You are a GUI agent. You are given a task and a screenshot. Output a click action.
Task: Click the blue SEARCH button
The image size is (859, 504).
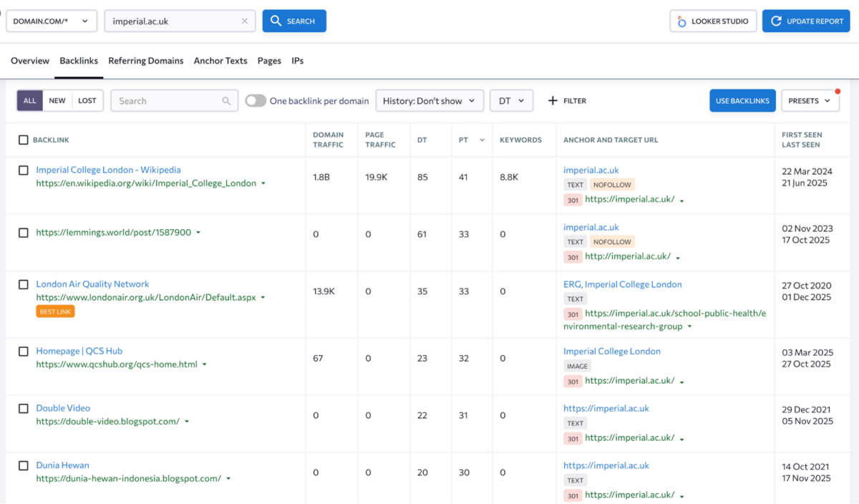(294, 21)
